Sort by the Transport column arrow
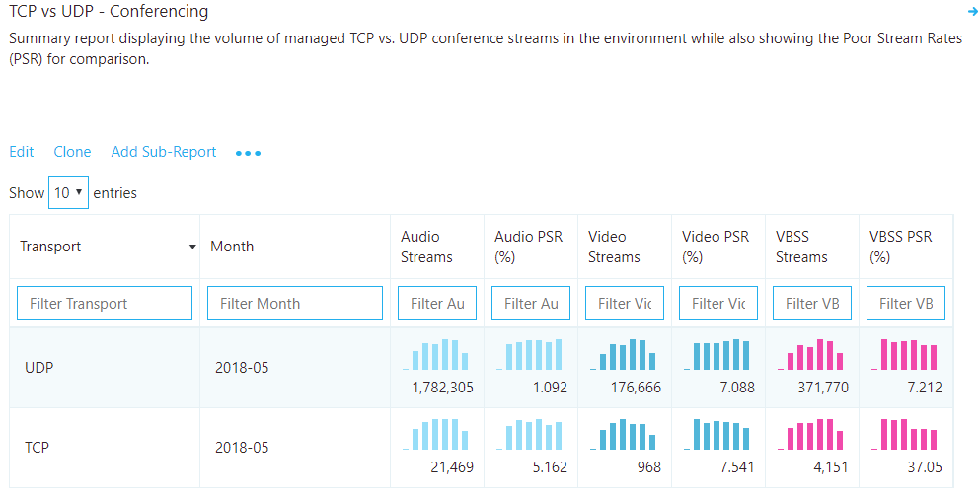 192,247
